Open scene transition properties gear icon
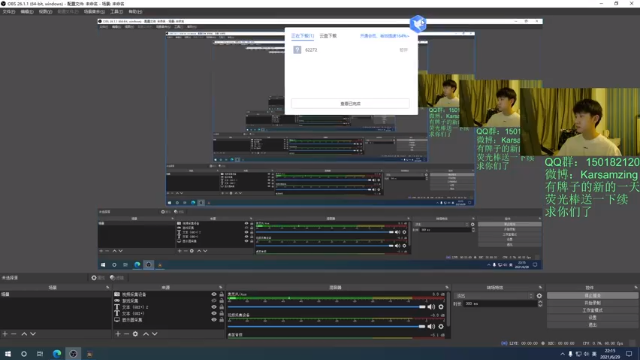Screen dimensions: 640x360 point(539,296)
